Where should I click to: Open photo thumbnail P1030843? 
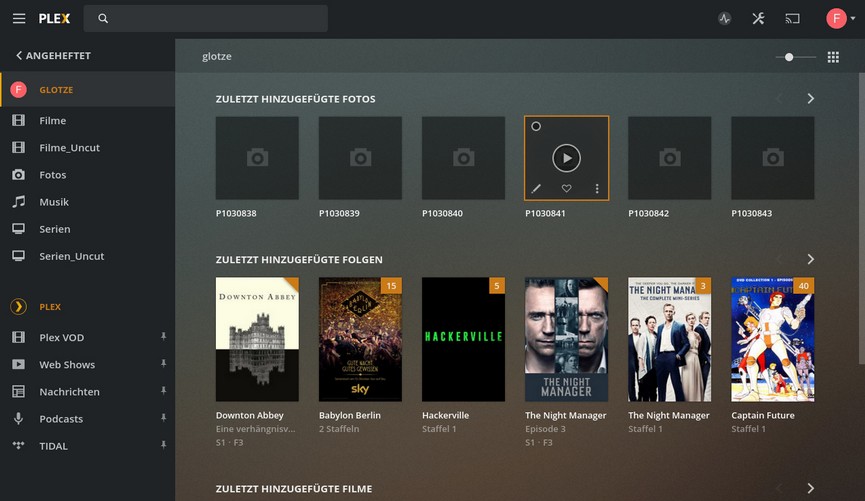pos(773,158)
